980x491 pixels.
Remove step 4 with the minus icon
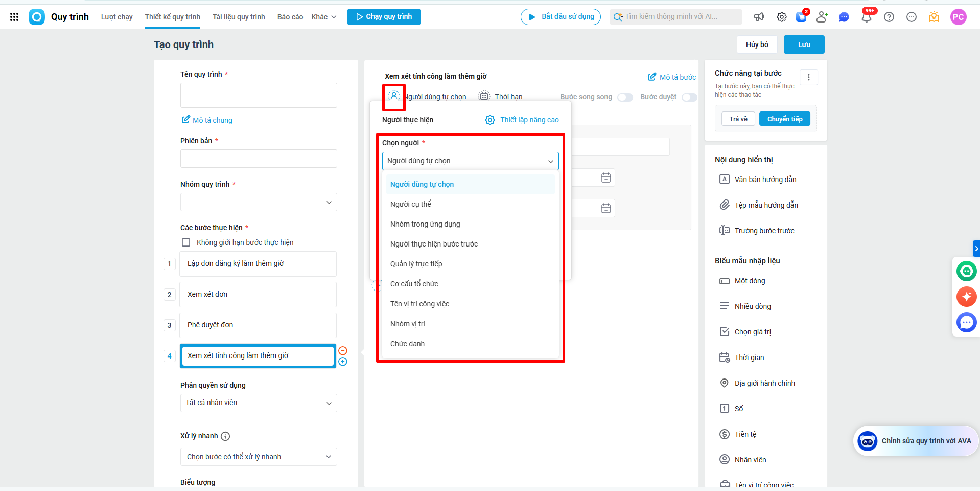343,350
